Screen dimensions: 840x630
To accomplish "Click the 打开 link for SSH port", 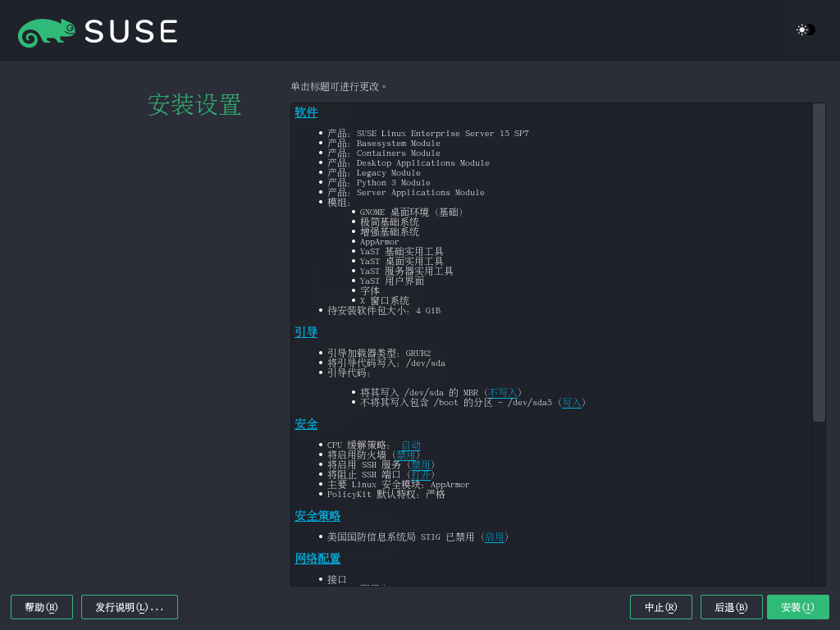I will 421,475.
